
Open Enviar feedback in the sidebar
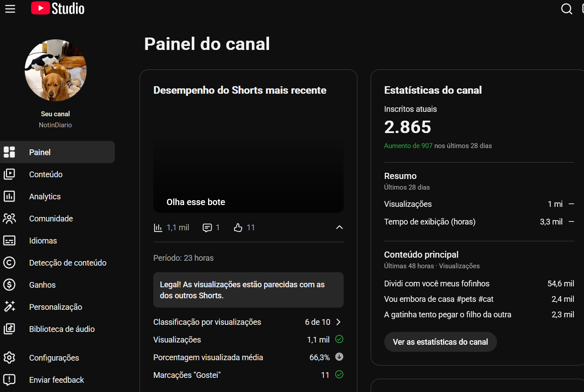[57, 380]
